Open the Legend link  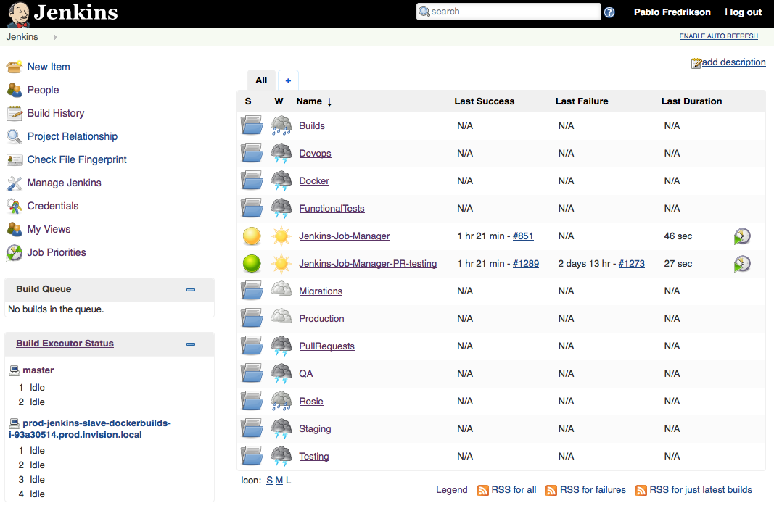point(452,489)
